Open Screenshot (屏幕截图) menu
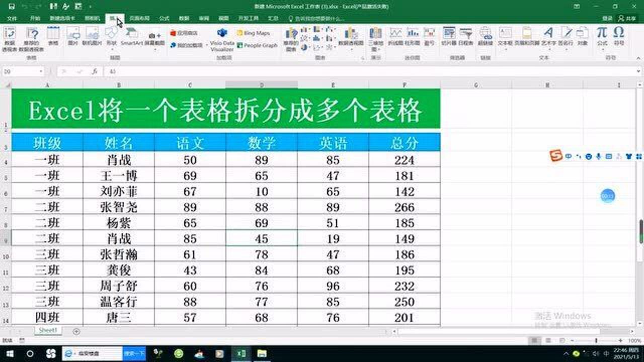 coord(155,39)
